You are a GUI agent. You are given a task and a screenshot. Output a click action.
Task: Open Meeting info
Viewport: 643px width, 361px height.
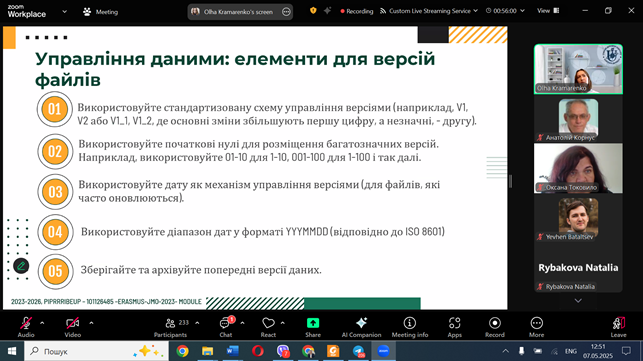pyautogui.click(x=410, y=327)
